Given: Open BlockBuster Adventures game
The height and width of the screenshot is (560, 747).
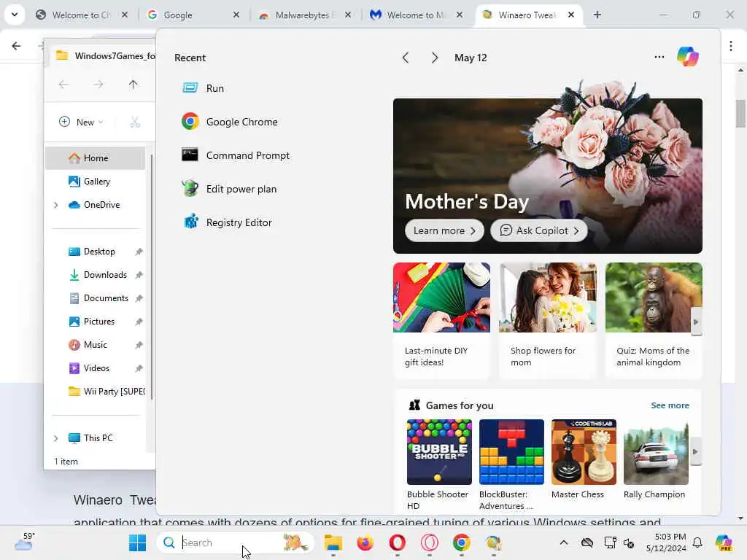Looking at the screenshot, I should (511, 464).
